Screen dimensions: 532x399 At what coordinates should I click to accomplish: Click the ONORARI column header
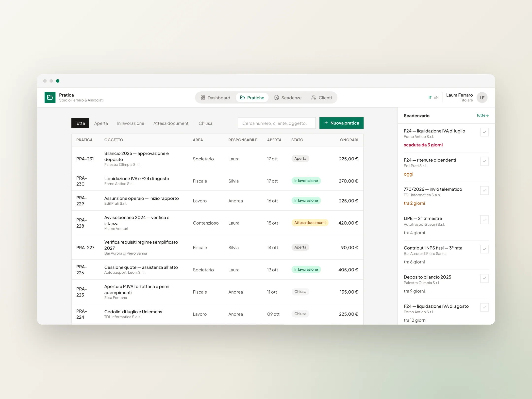point(349,140)
